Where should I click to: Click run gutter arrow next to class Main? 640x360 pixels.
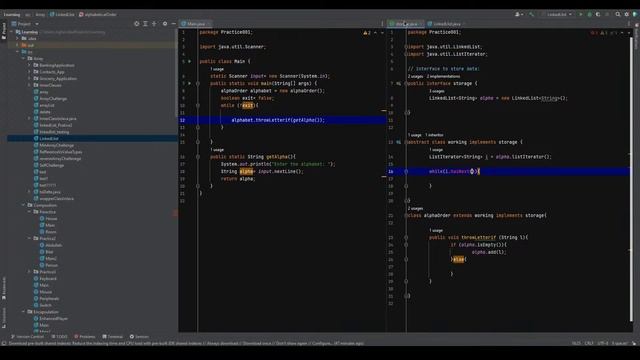coord(189,61)
